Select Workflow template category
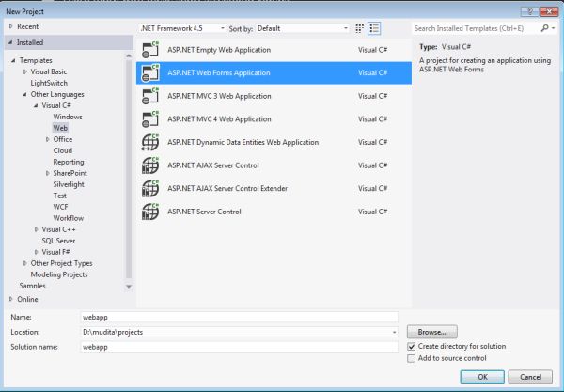Screen dimensions: 564x392 coord(69,218)
